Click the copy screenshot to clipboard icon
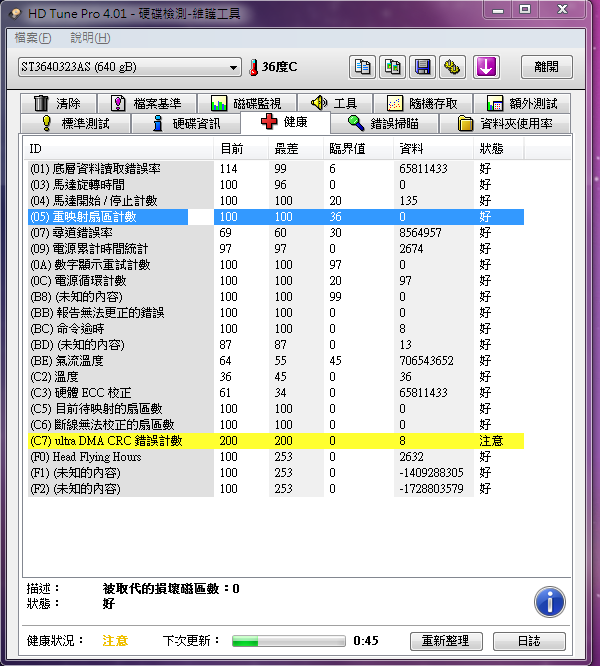Image resolution: width=600 pixels, height=666 pixels. point(392,67)
